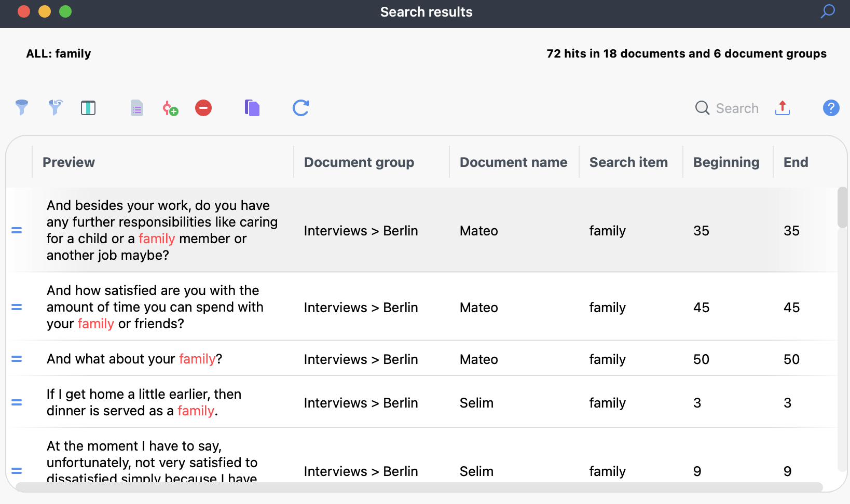Screen dimensions: 850x504
Task: Click the paraphrase document list icon
Action: tap(137, 108)
